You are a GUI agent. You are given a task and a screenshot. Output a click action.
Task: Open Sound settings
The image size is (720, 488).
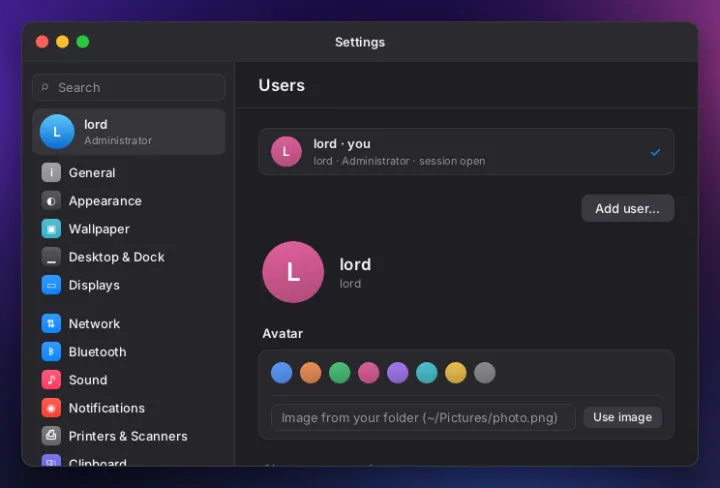pyautogui.click(x=129, y=380)
